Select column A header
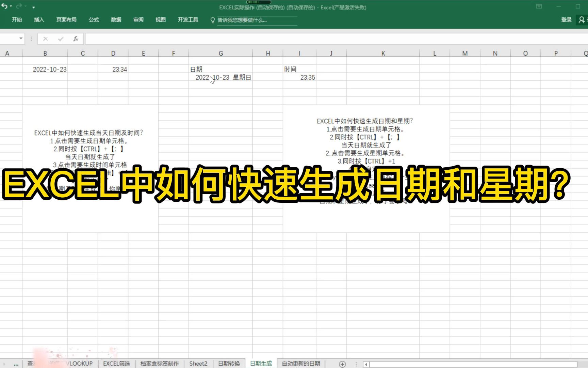Viewport: 588px width, 368px height. click(x=7, y=53)
